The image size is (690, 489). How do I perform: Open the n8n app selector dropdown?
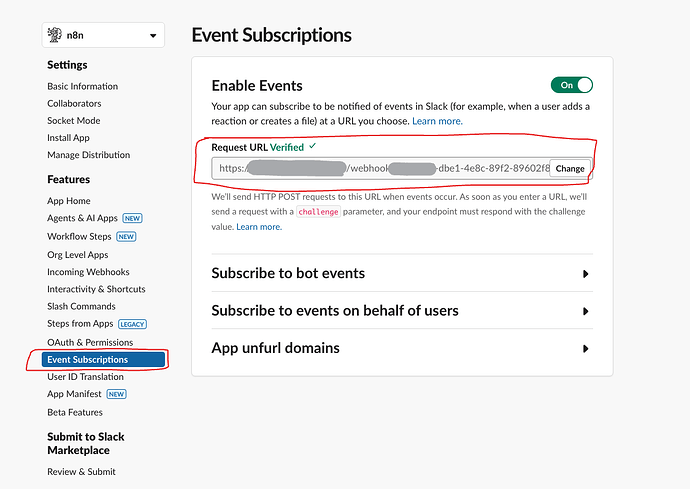tap(103, 35)
